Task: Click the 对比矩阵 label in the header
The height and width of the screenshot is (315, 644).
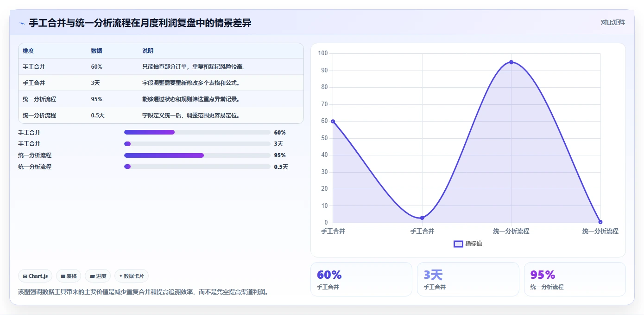Action: [x=612, y=22]
